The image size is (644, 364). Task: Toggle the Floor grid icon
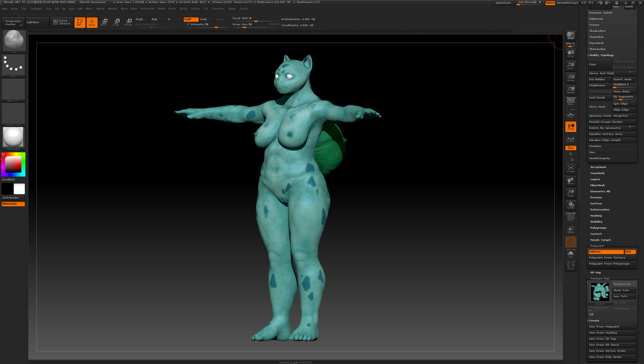[x=571, y=114]
